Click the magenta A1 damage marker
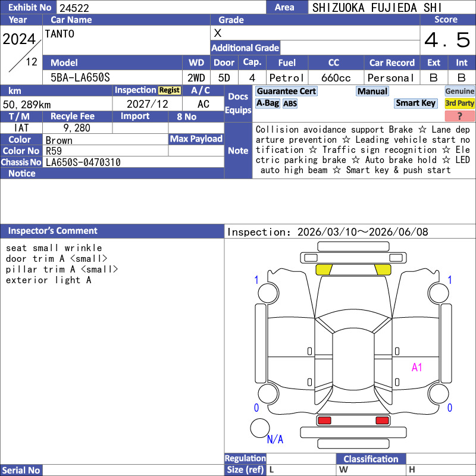Screen dimensions: 476x476 [417, 367]
